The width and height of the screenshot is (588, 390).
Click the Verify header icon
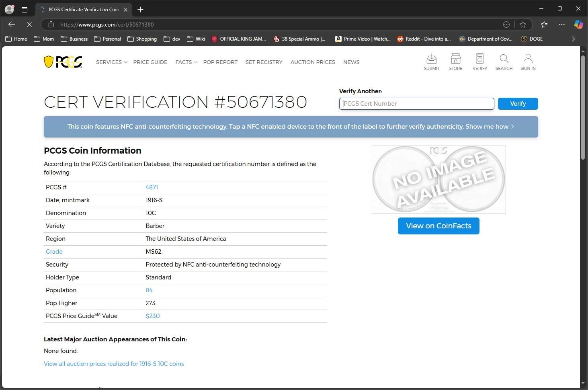click(479, 62)
